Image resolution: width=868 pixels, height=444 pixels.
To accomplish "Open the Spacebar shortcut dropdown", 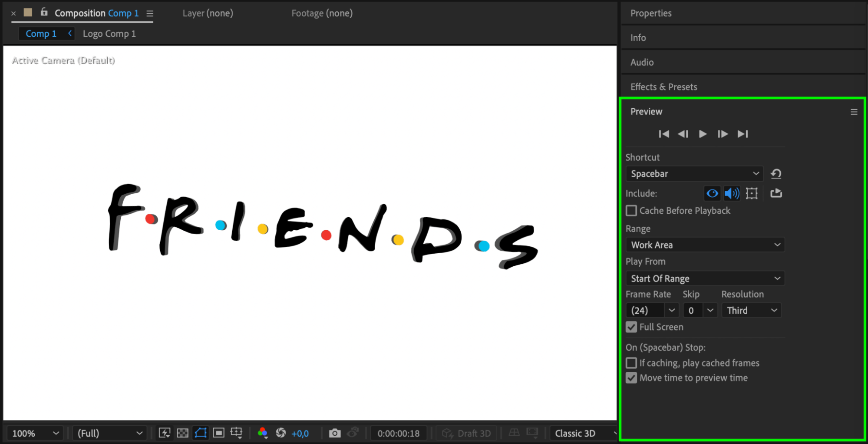I will 694,174.
